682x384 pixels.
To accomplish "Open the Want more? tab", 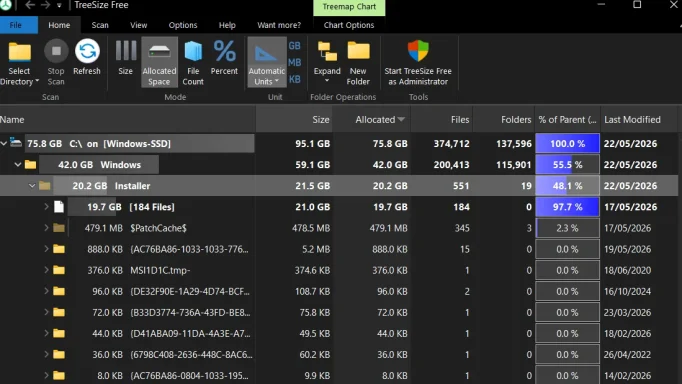I will [279, 25].
